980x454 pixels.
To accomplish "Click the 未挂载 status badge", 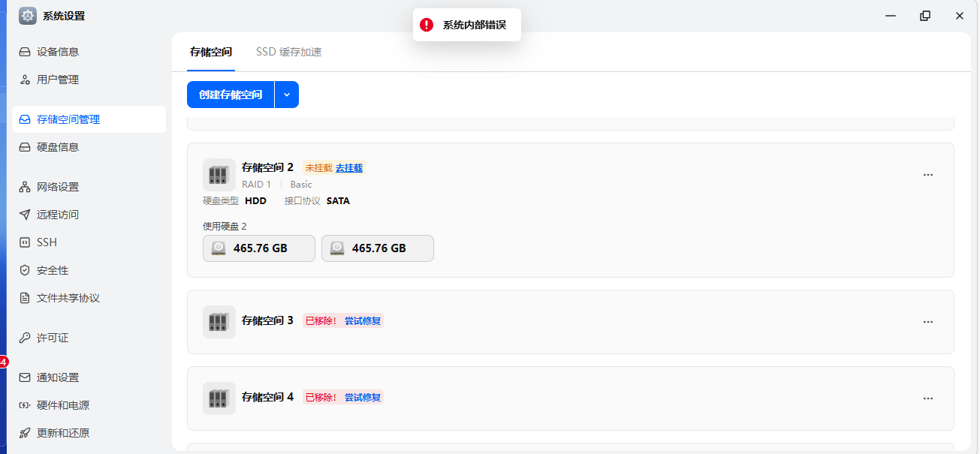I will tap(318, 168).
